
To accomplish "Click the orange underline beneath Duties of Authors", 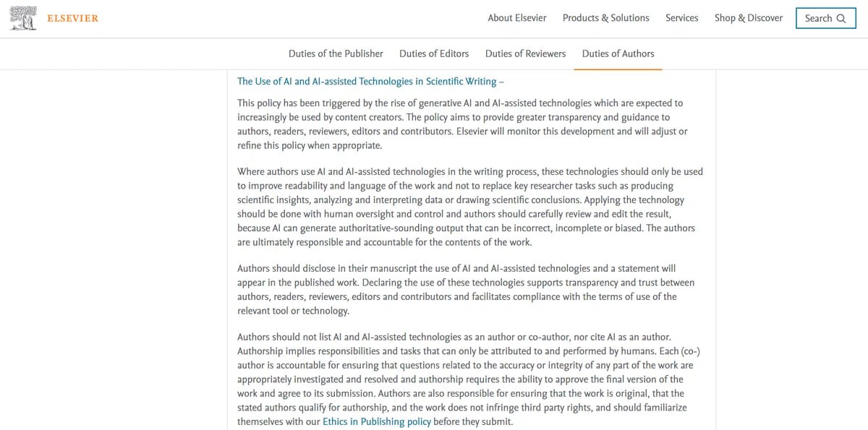I will tap(618, 69).
